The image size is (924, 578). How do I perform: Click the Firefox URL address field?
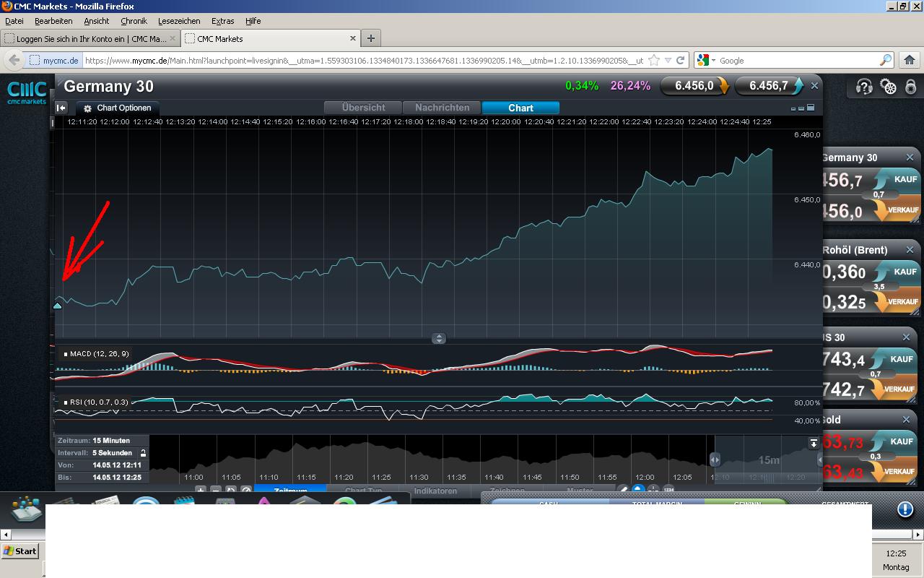tap(365, 61)
